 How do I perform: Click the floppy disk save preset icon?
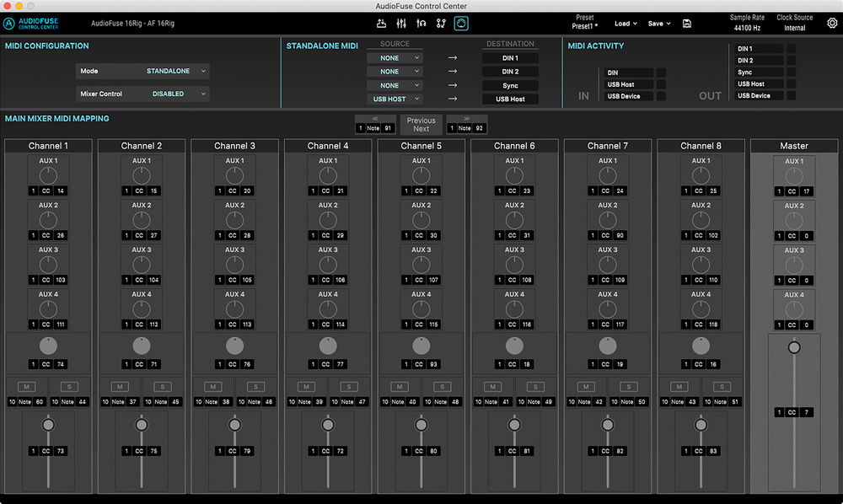(687, 24)
